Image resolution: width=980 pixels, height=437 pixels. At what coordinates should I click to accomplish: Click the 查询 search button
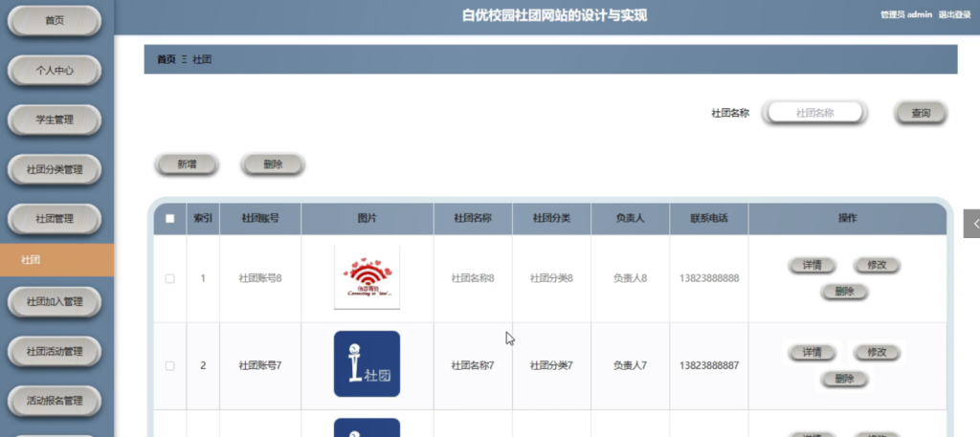(921, 113)
